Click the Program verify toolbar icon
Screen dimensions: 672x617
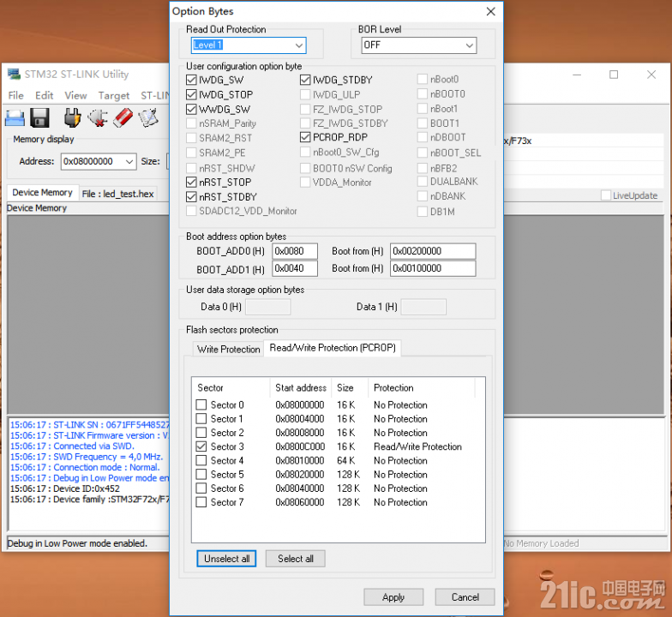pyautogui.click(x=148, y=118)
